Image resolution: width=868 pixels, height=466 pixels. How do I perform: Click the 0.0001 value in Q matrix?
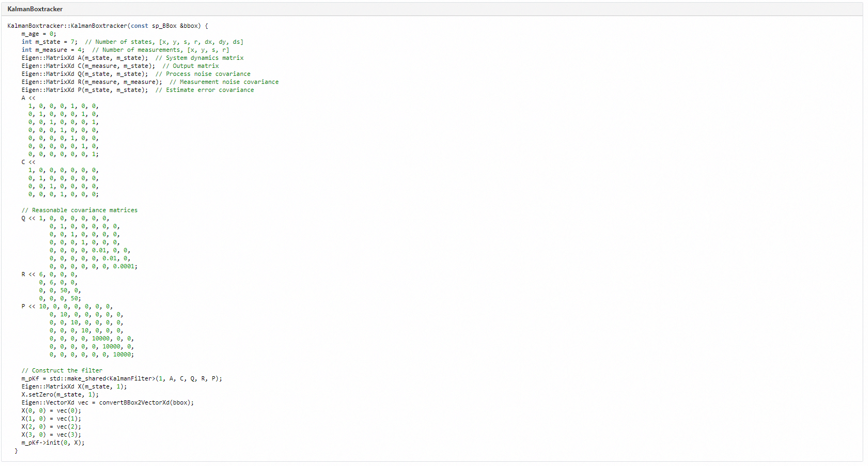click(x=124, y=266)
